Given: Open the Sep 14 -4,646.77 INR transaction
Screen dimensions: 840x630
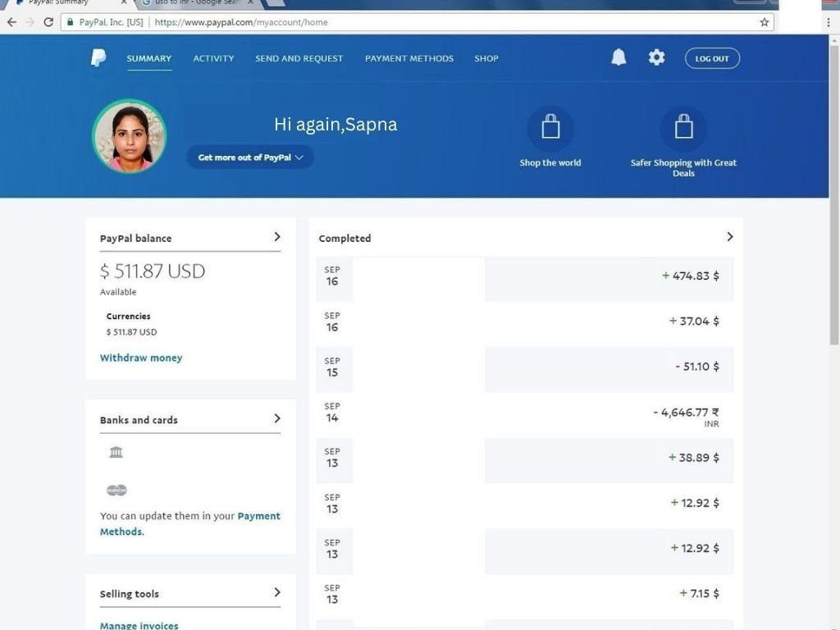Looking at the screenshot, I should (x=524, y=414).
